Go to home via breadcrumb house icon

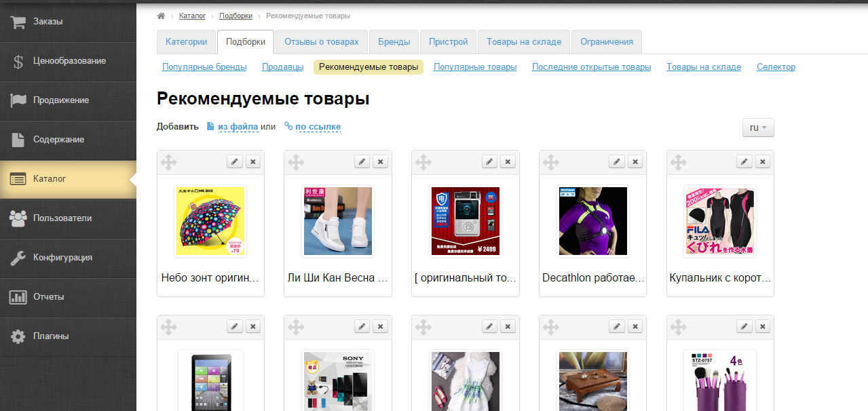[x=161, y=16]
